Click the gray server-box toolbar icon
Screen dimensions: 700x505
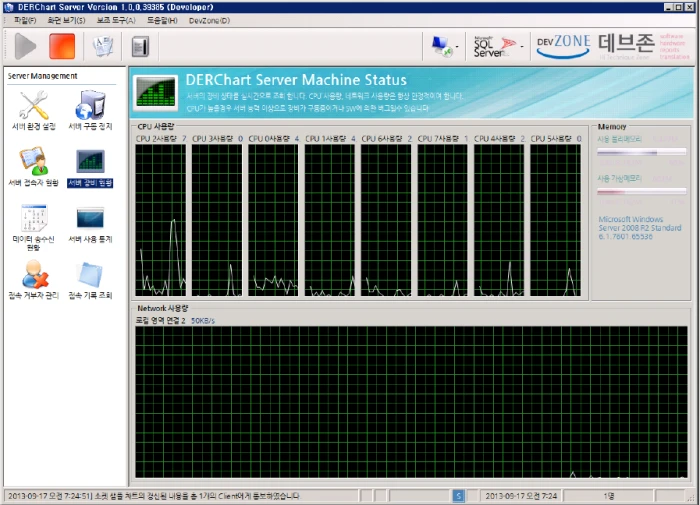click(141, 46)
